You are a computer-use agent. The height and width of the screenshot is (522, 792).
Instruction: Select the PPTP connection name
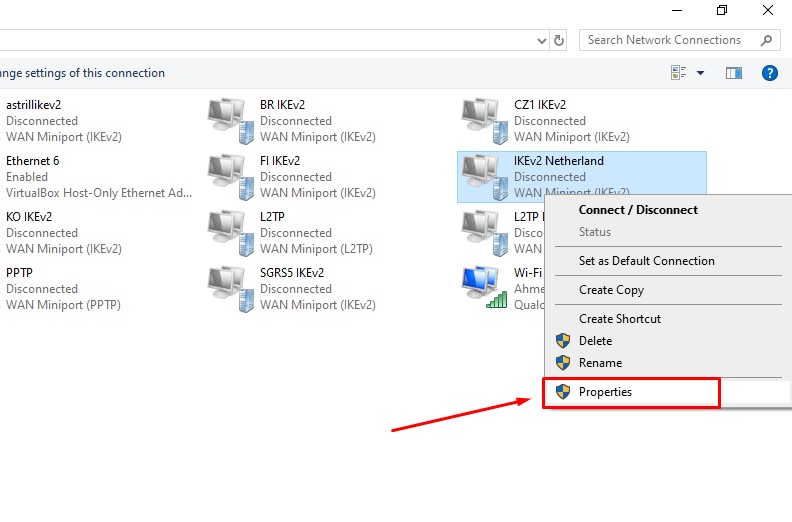(x=19, y=273)
